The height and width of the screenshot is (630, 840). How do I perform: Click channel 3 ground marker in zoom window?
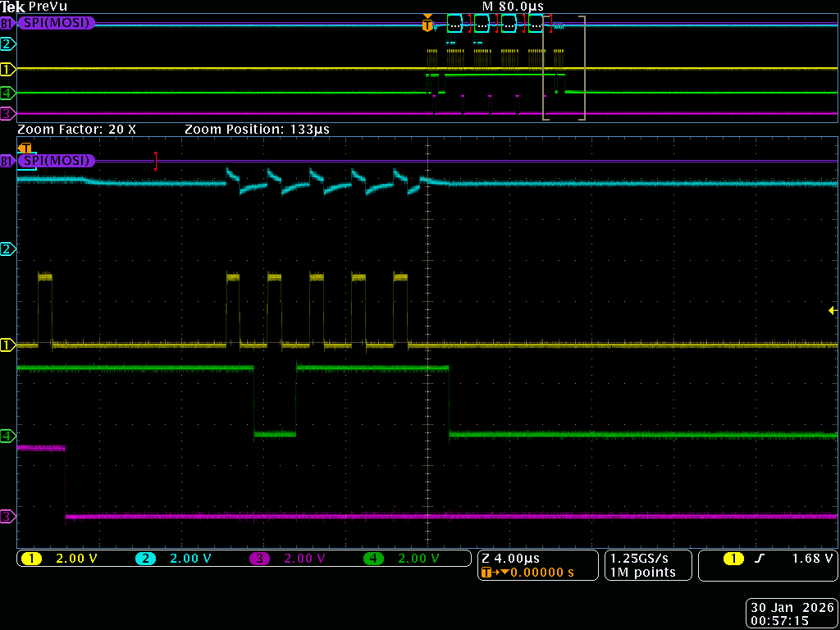pos(8,517)
